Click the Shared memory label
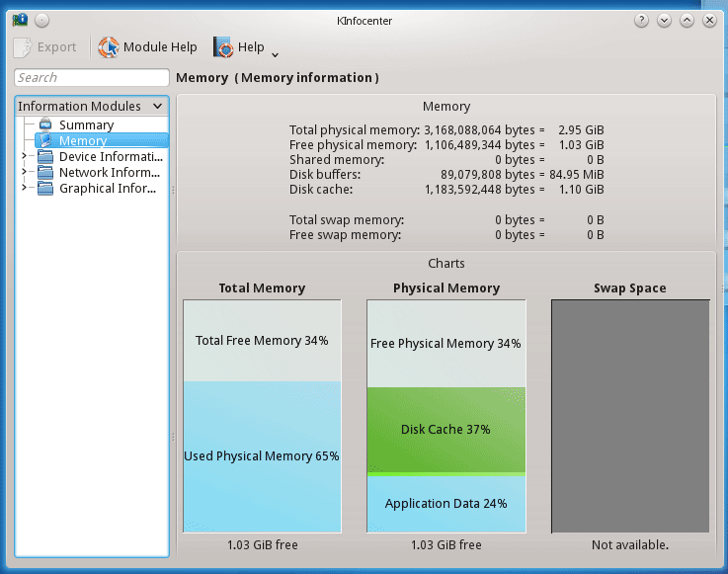 pyautogui.click(x=337, y=160)
